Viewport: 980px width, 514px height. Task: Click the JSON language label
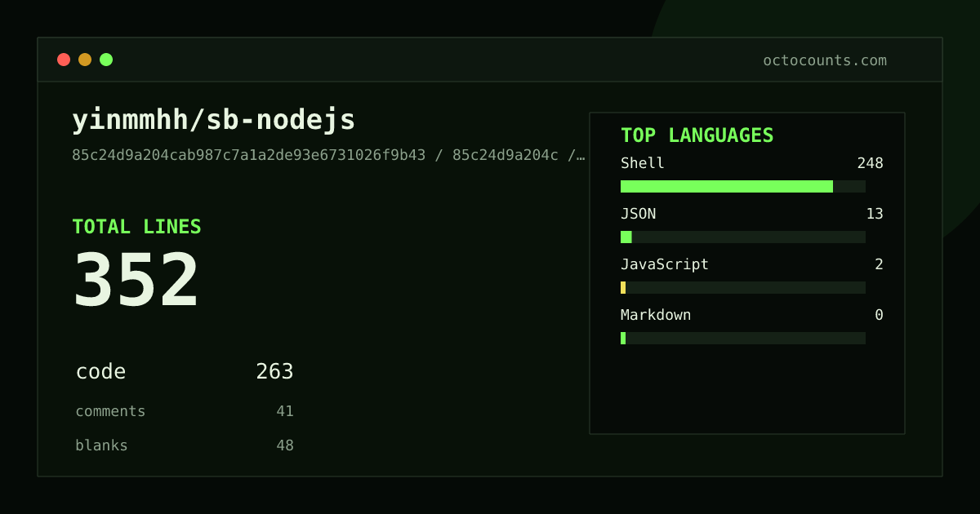point(638,214)
